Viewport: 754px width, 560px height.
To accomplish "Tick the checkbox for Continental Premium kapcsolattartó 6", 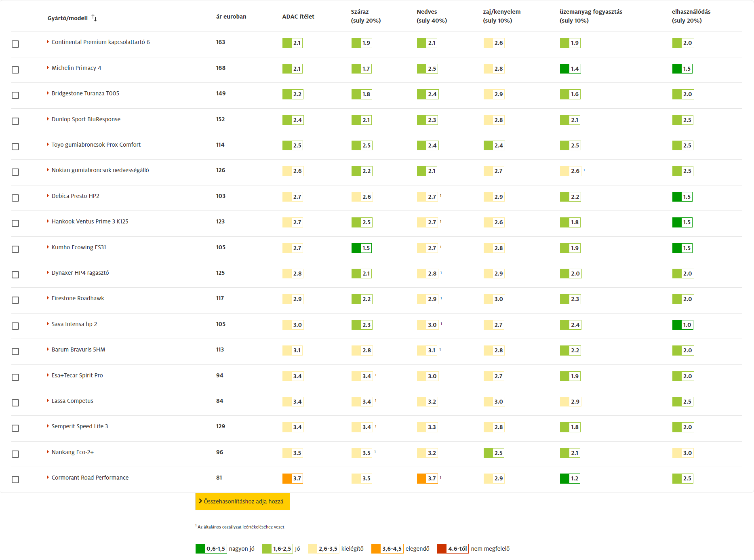I will click(15, 44).
